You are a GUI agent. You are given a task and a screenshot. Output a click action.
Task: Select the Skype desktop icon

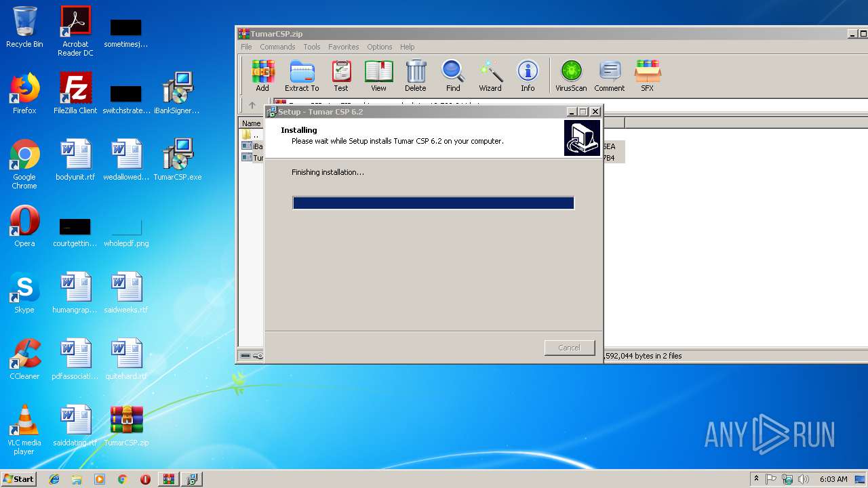point(24,293)
